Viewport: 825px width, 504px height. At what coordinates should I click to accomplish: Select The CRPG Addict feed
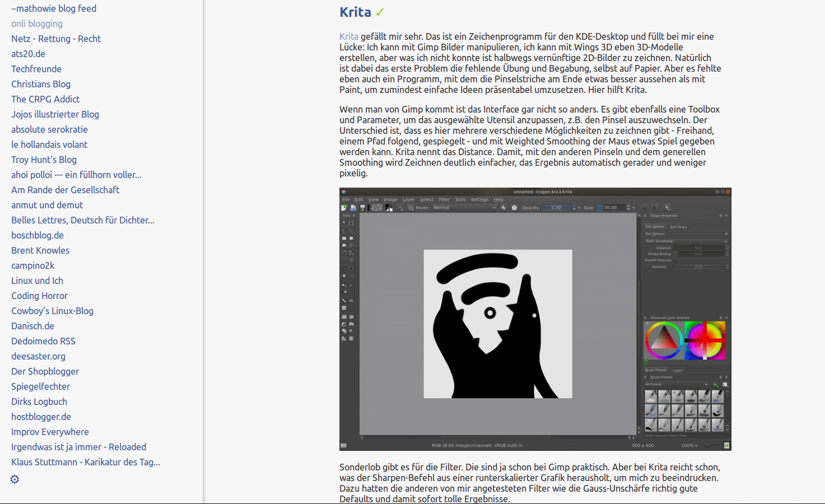45,99
